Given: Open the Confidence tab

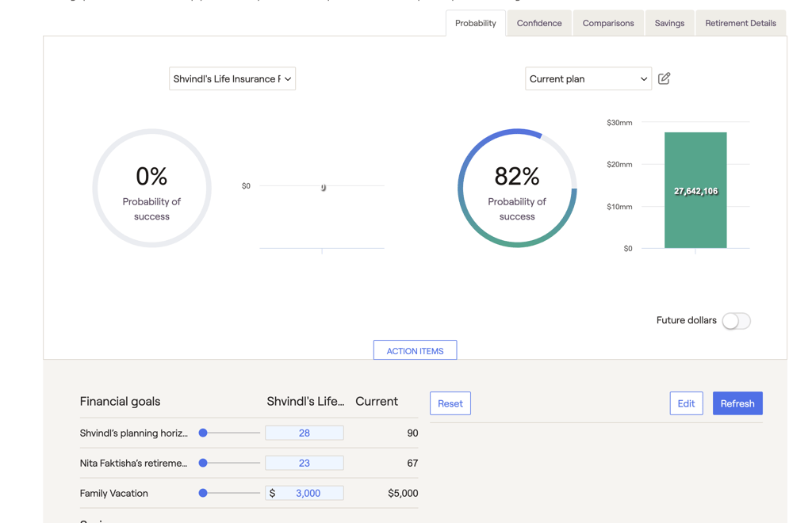Looking at the screenshot, I should click(539, 23).
